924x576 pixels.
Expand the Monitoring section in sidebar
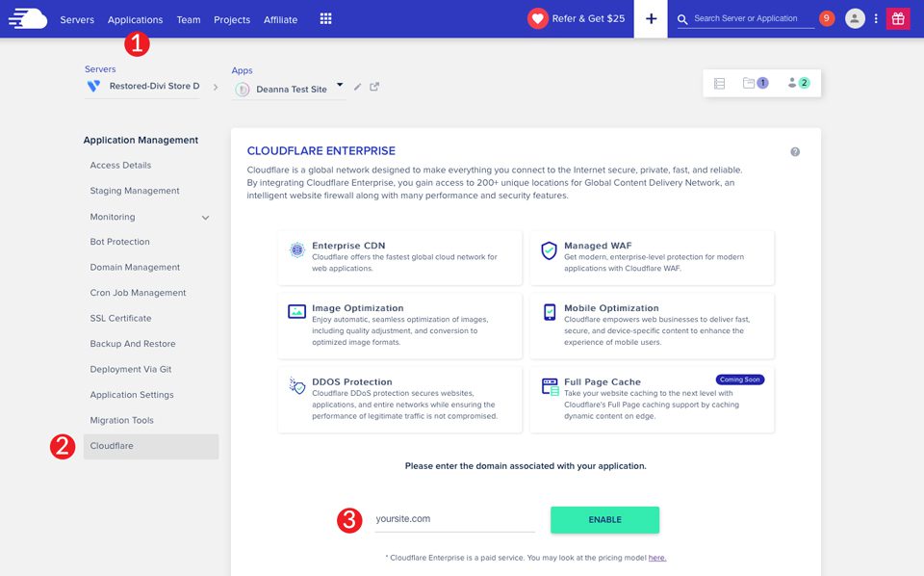204,217
